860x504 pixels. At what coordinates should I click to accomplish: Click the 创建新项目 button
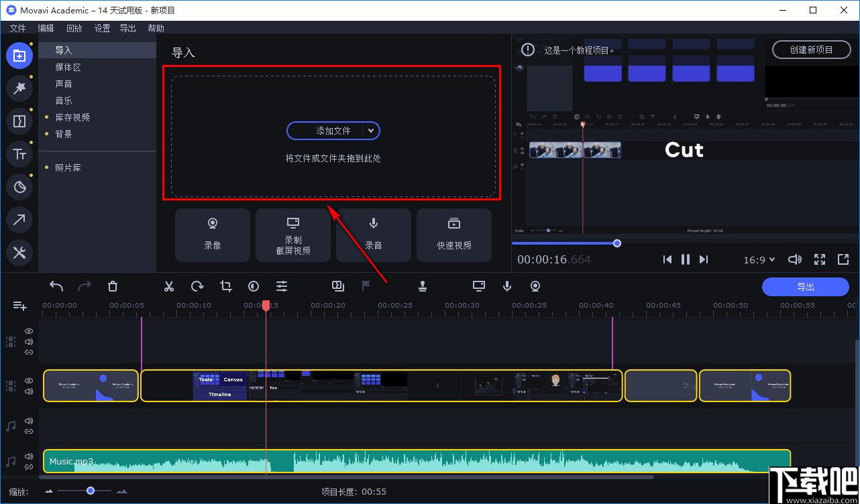coord(811,50)
